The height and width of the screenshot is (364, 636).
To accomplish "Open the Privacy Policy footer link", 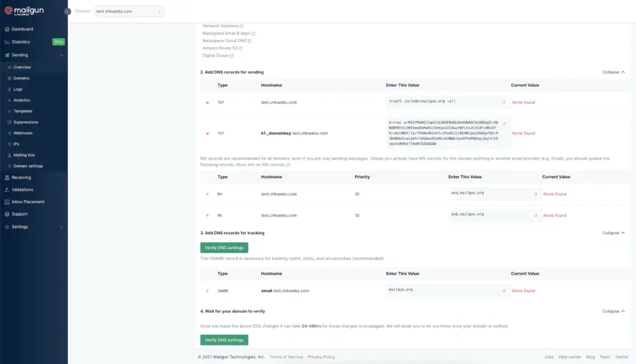I will pyautogui.click(x=321, y=357).
